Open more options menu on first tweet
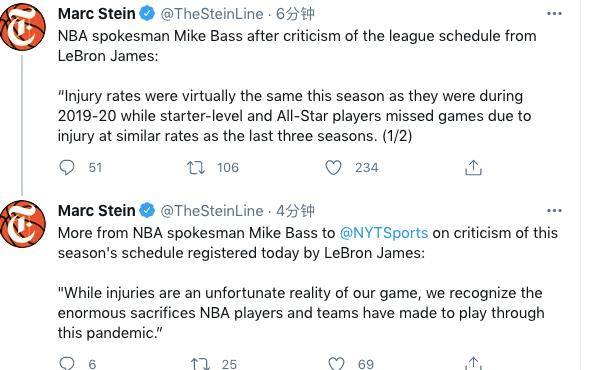Screen dimensions: 590x370 [554, 14]
